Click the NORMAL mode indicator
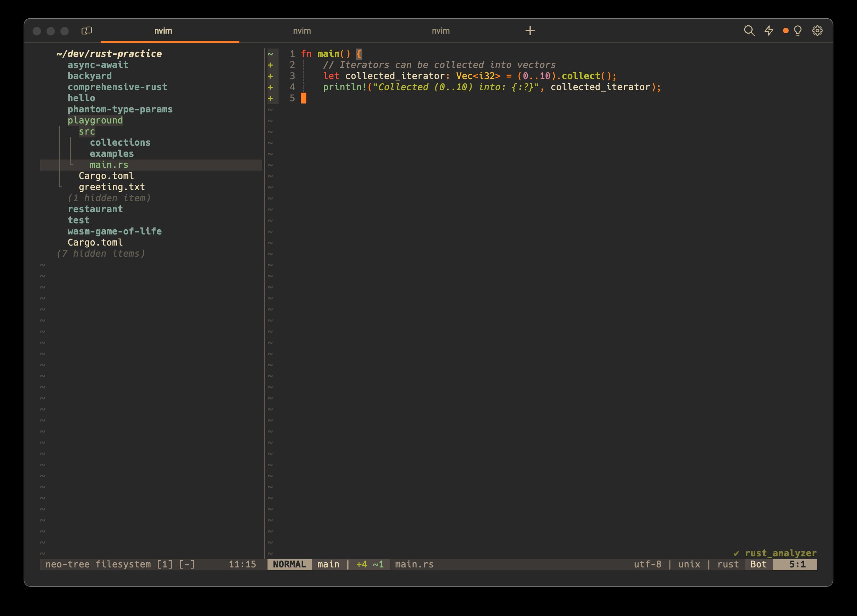 [x=289, y=564]
